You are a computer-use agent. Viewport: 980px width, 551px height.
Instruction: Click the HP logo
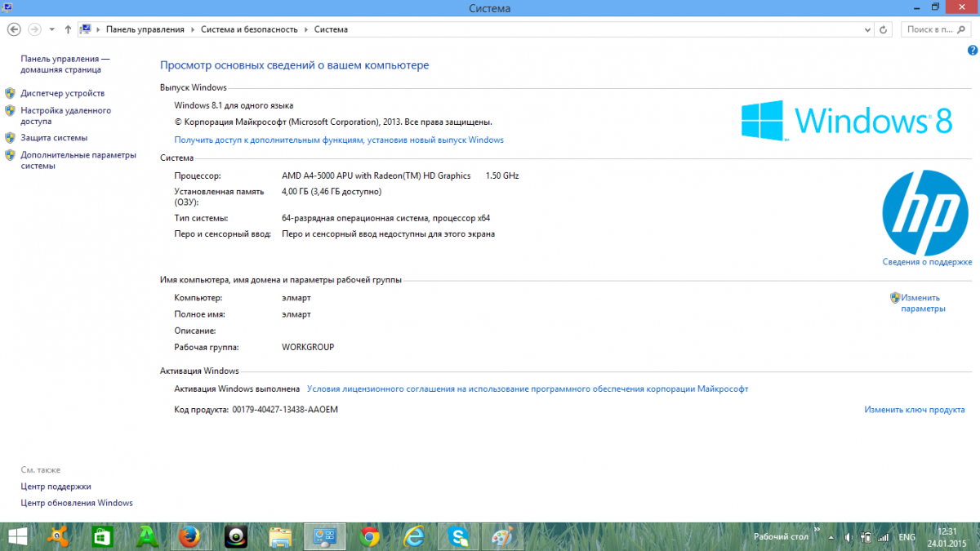pyautogui.click(x=925, y=211)
